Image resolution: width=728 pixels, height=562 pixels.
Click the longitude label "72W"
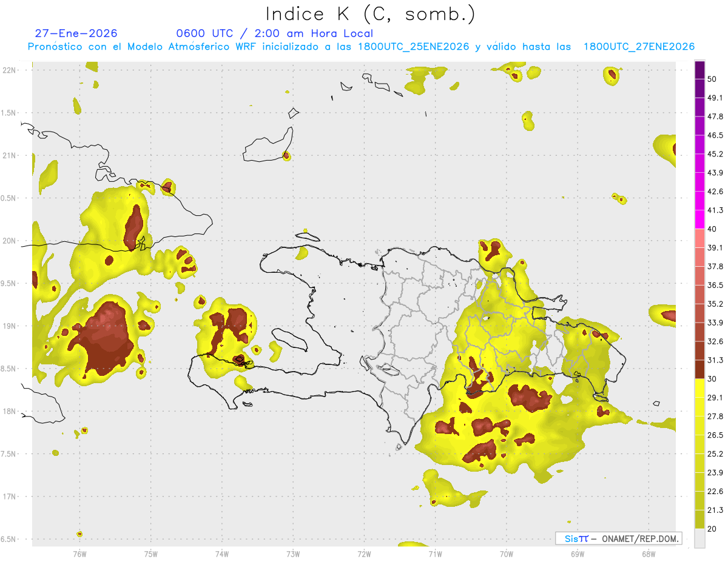pos(364,554)
